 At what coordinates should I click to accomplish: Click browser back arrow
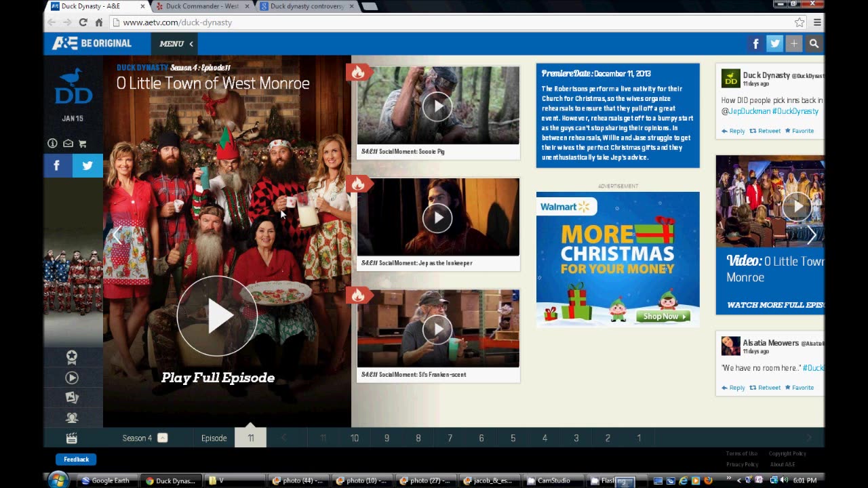click(52, 22)
